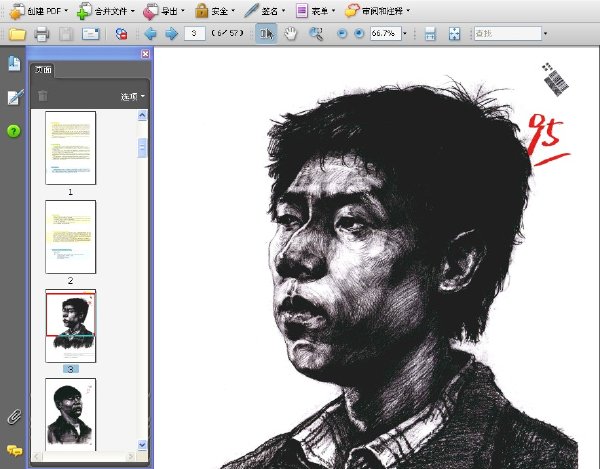Open the 表单 menu
The image size is (600, 469).
click(x=315, y=11)
